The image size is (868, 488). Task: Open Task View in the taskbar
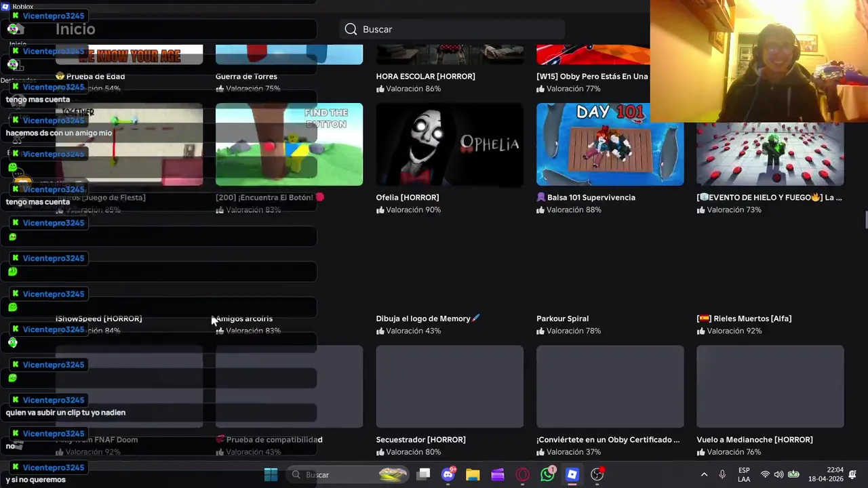tap(423, 474)
